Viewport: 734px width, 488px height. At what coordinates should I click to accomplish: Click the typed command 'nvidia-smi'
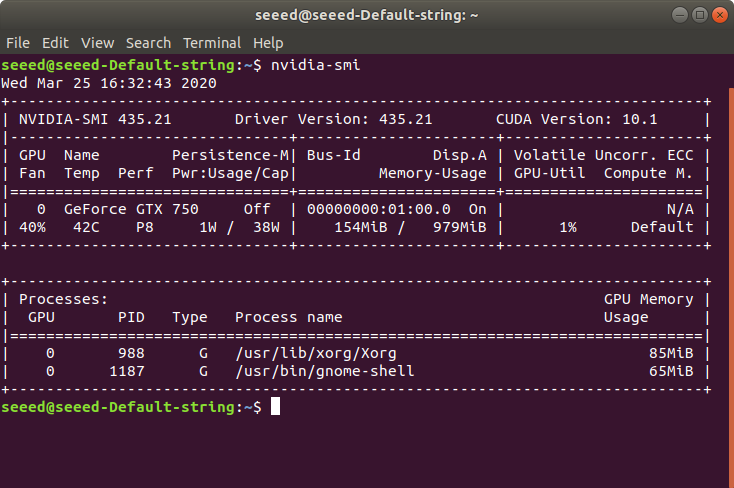[316, 65]
